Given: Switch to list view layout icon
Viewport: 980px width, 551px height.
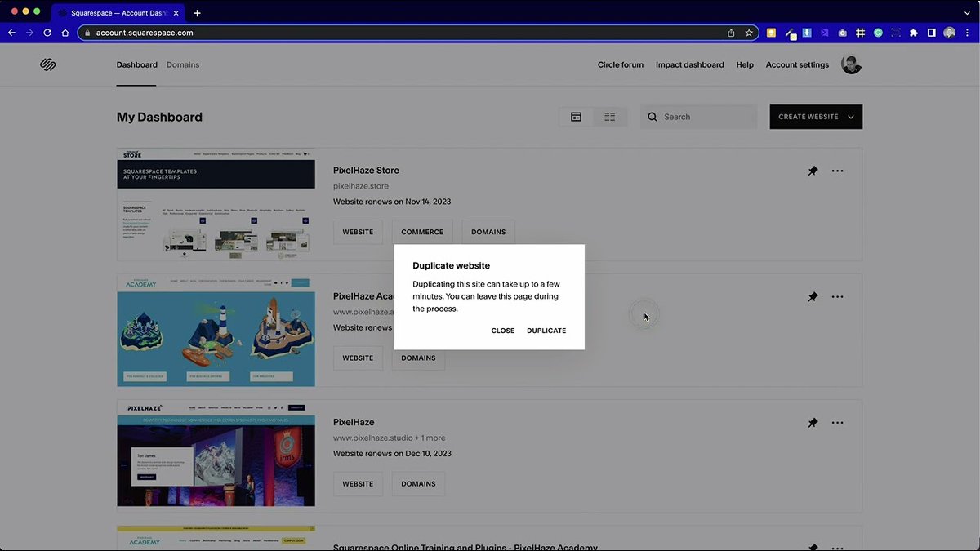Looking at the screenshot, I should pos(610,117).
